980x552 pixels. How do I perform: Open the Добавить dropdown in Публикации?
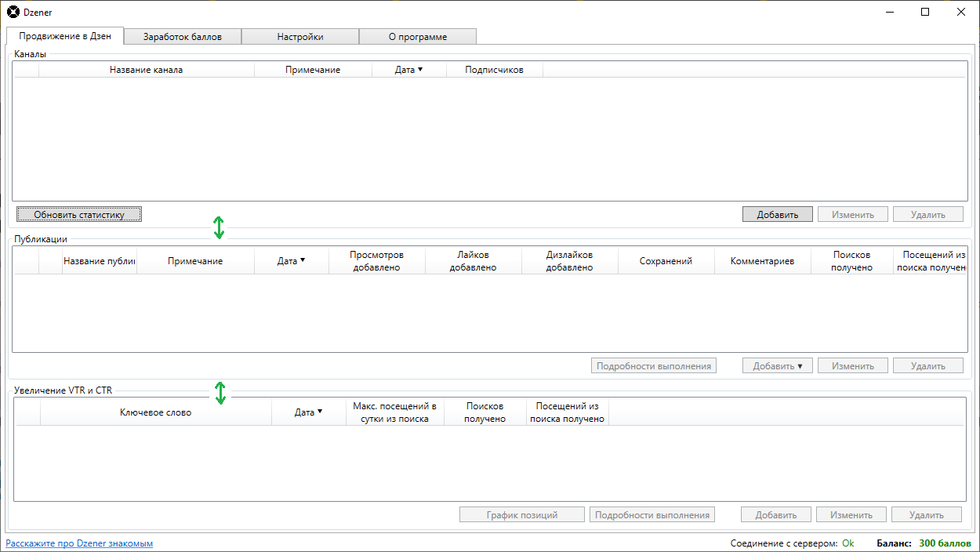click(777, 365)
